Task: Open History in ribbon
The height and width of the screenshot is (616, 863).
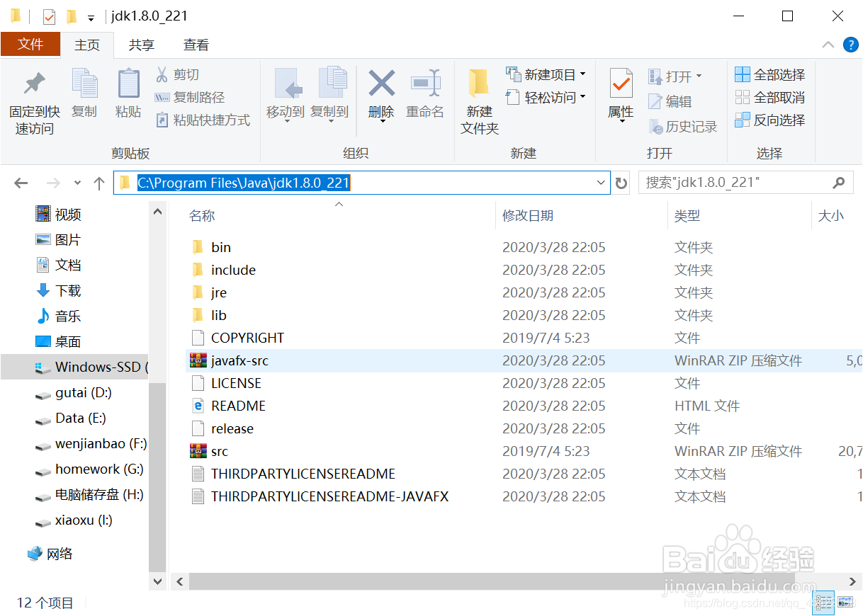Action: (x=683, y=126)
